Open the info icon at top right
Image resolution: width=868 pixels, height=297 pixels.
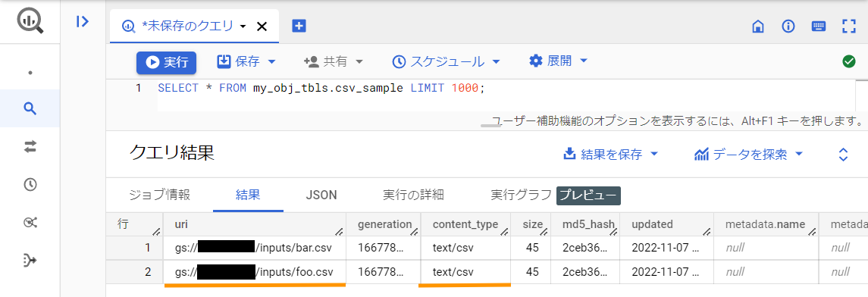click(788, 26)
